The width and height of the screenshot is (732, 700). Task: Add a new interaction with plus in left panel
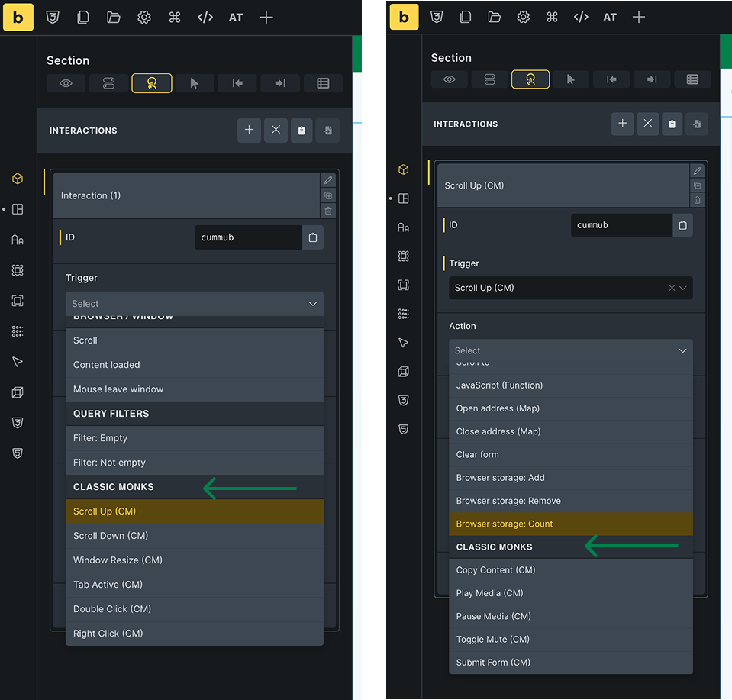(x=250, y=131)
